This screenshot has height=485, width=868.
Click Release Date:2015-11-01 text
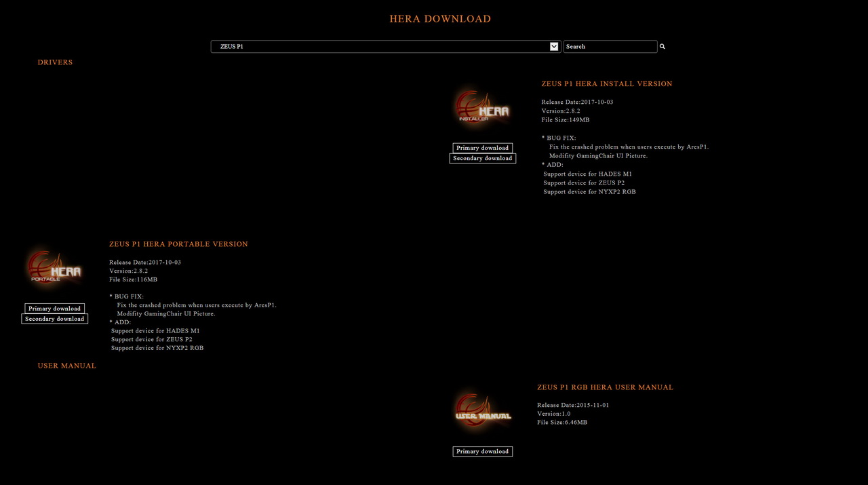[x=573, y=405]
